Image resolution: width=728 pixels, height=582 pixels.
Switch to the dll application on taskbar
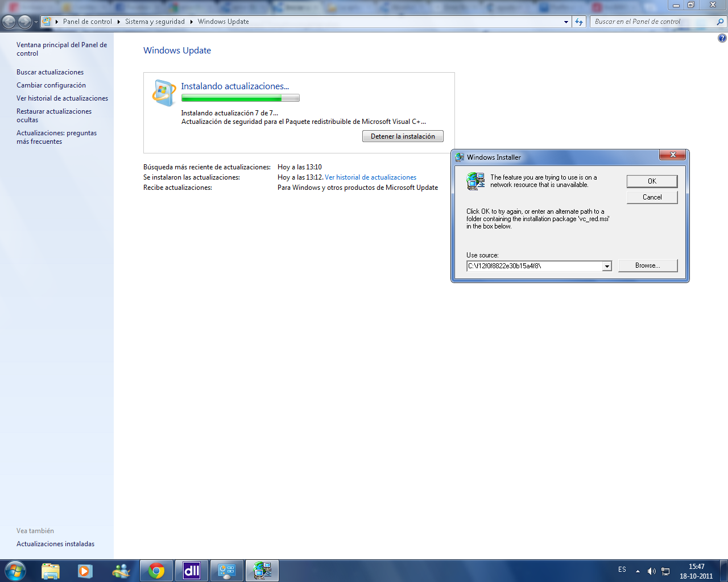pos(192,571)
